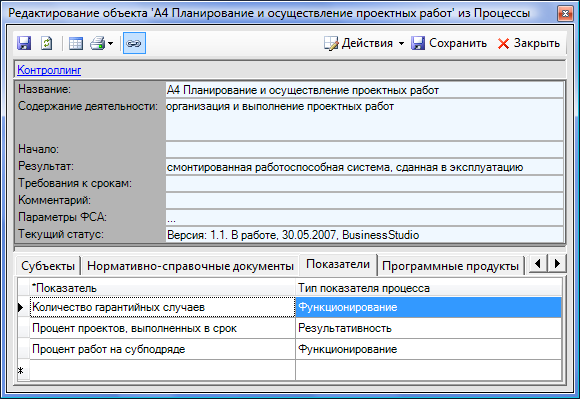Click the Комментарий field

click(364, 200)
